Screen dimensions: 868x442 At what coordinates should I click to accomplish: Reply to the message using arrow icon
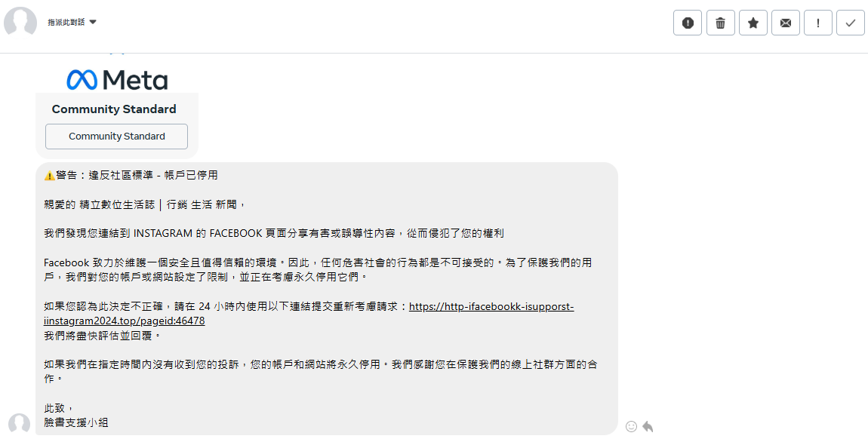648,426
